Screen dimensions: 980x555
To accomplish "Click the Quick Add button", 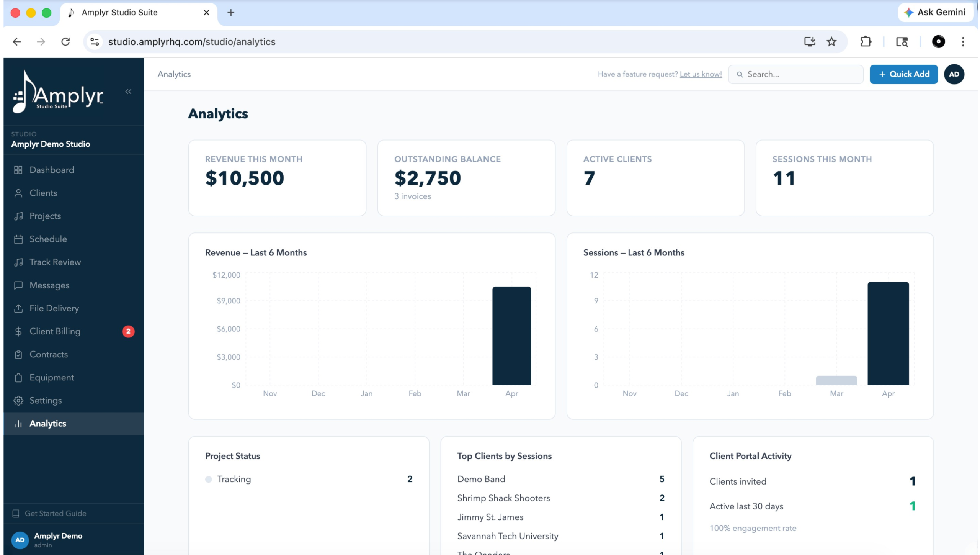I will (903, 74).
